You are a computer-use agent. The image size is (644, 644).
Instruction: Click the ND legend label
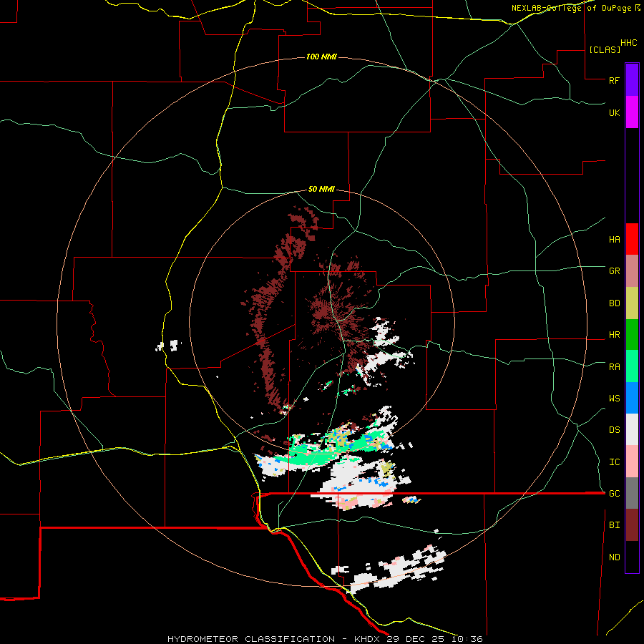[x=614, y=557]
